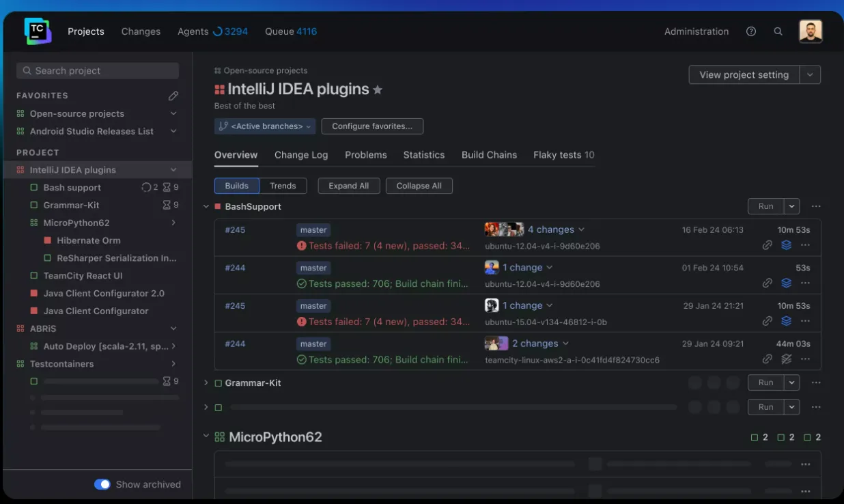Open the user profile avatar
Image resolution: width=844 pixels, height=504 pixels.
pos(811,31)
